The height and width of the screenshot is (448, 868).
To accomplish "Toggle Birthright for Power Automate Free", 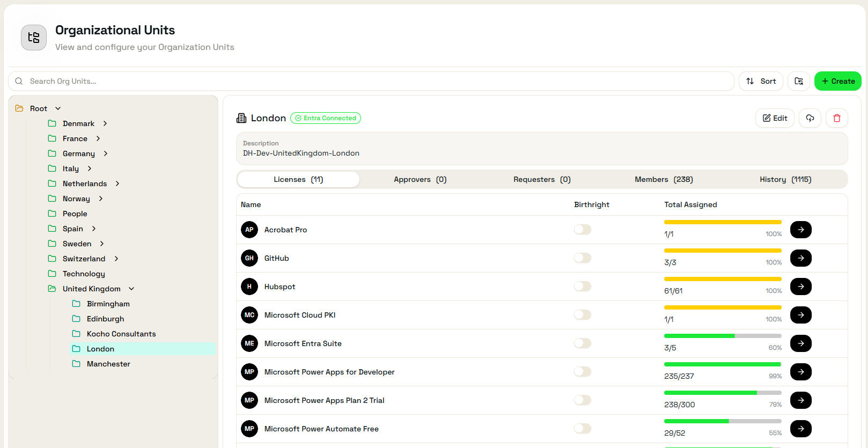I will point(583,429).
